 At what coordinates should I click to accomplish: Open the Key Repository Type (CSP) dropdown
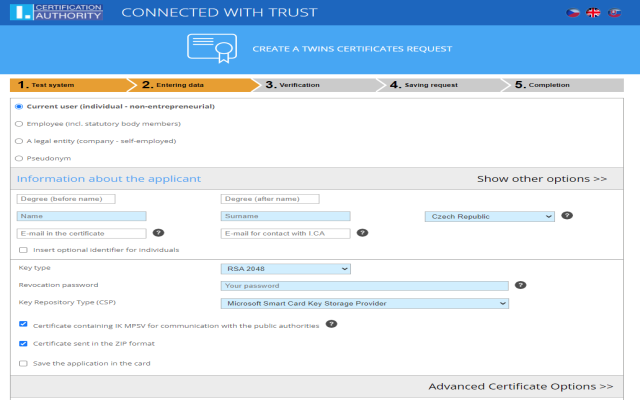(x=364, y=303)
